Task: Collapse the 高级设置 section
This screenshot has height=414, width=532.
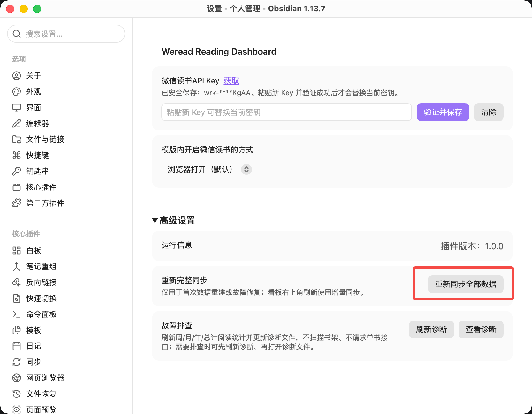Action: (173, 221)
